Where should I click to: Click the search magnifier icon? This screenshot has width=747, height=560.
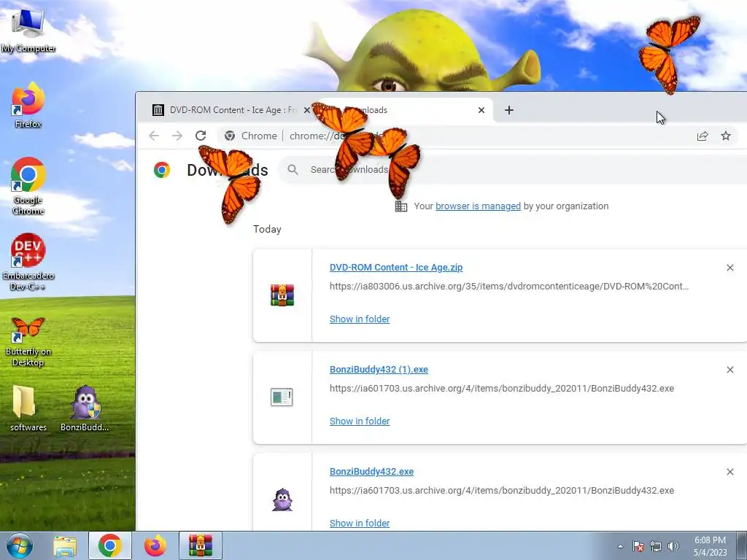pos(293,169)
